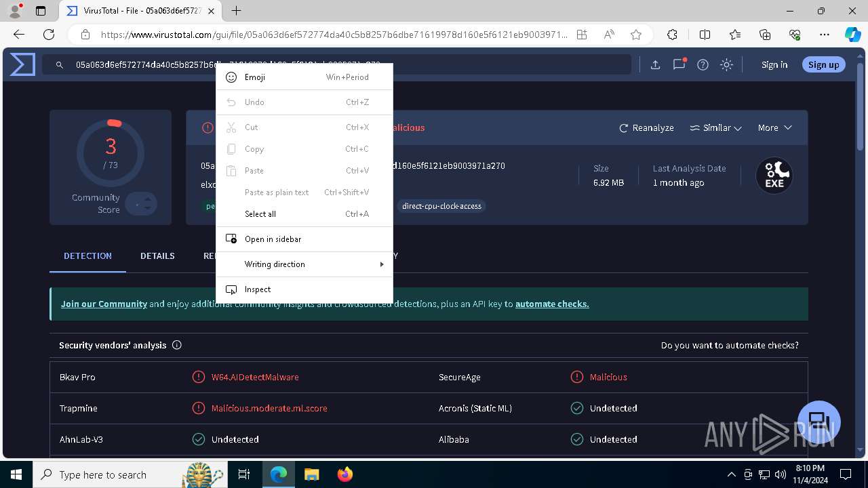868x488 pixels.
Task: Open Task View on the taskbar
Action: (244, 474)
